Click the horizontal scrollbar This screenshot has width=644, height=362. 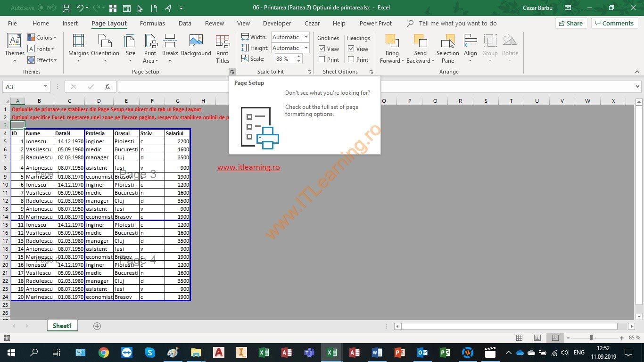509,326
